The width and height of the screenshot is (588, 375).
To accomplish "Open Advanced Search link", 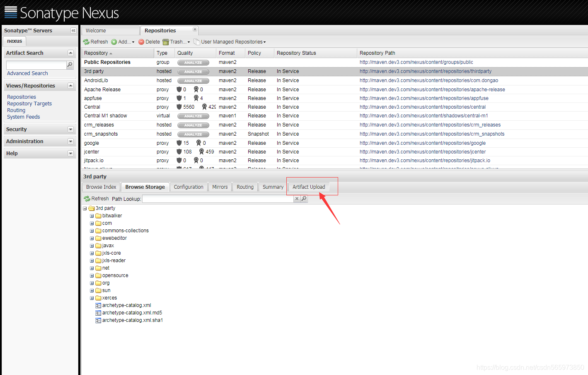I will click(27, 73).
